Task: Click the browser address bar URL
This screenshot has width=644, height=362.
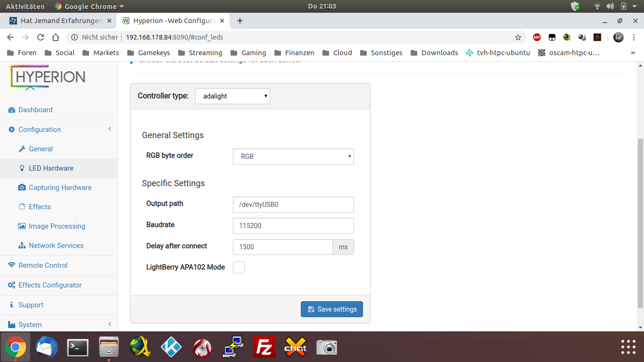Action: coord(174,37)
